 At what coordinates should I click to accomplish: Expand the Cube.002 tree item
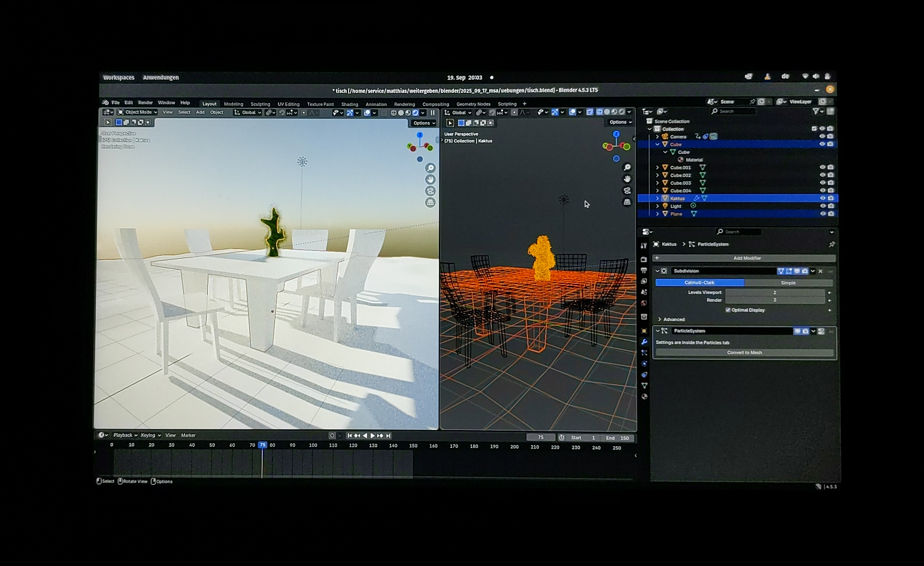click(658, 175)
